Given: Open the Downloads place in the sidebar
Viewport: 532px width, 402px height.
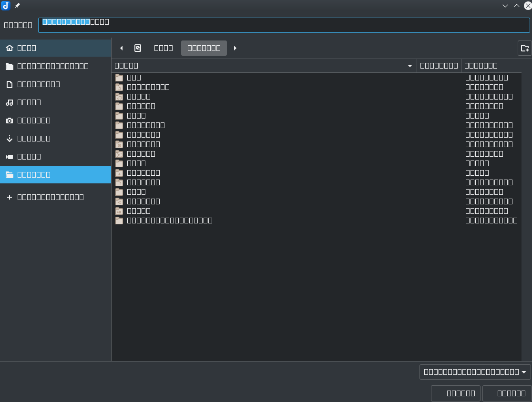Looking at the screenshot, I should [33, 138].
